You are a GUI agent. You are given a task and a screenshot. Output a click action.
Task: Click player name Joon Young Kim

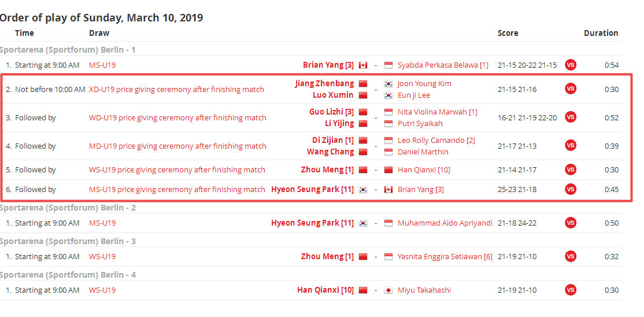tap(424, 83)
